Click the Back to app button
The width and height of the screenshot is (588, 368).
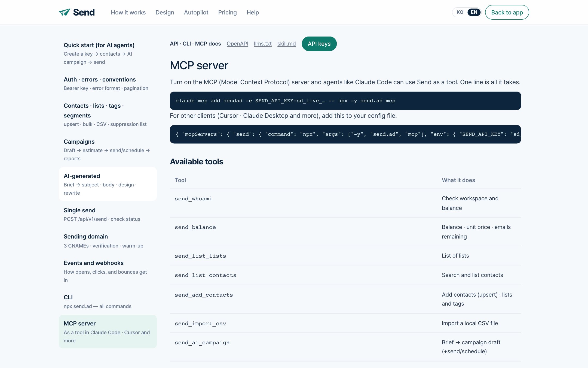point(507,12)
